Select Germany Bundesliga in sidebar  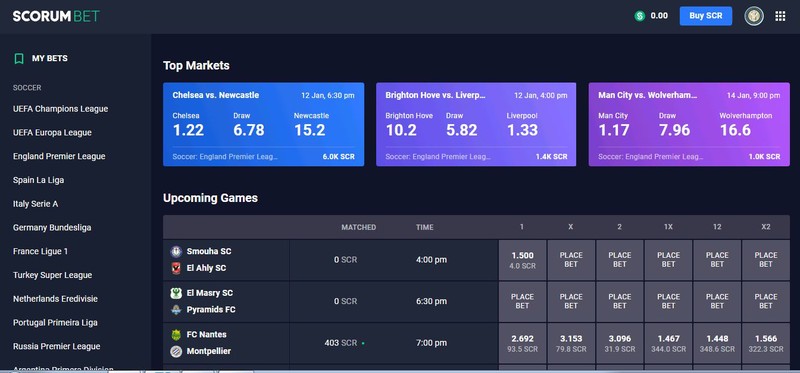click(52, 228)
